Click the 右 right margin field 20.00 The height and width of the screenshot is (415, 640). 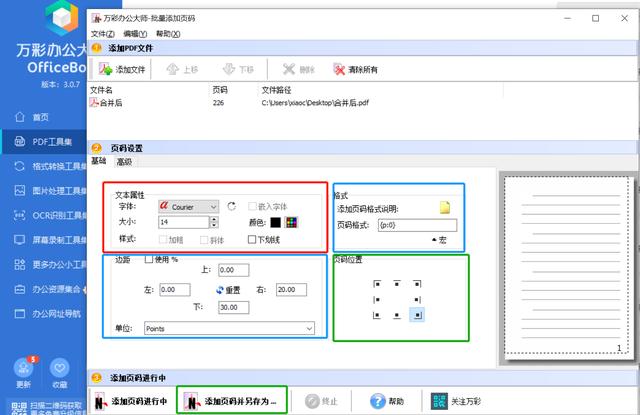291,290
